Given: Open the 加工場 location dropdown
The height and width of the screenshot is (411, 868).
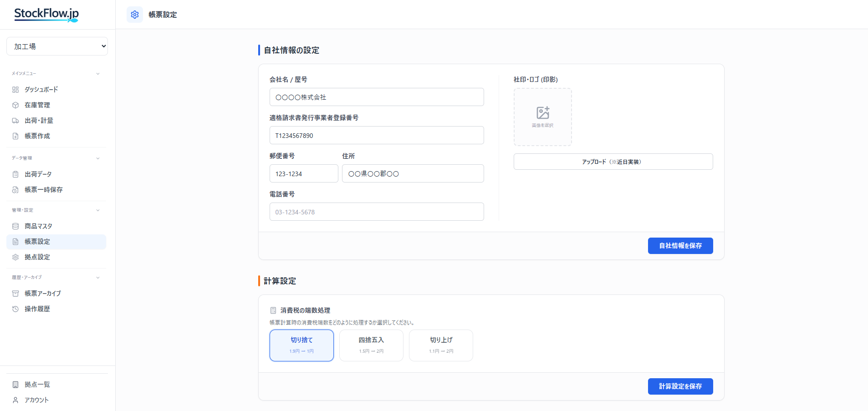Looking at the screenshot, I should coord(57,46).
